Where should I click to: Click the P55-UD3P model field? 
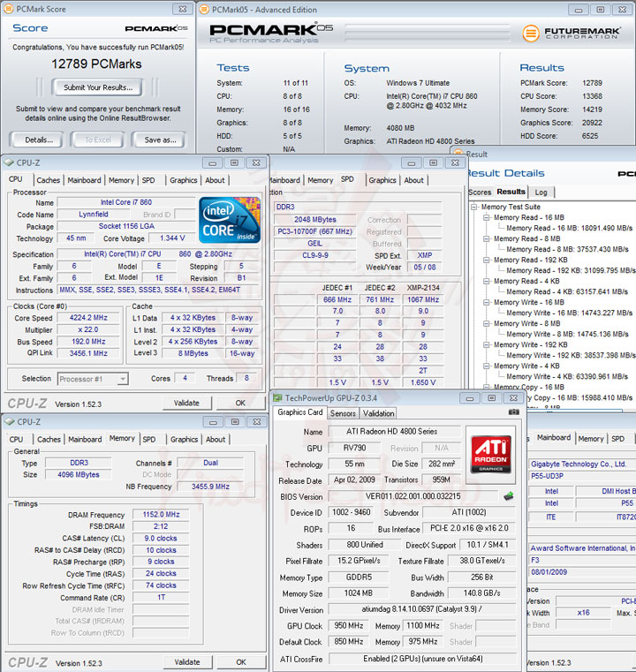[x=581, y=476]
